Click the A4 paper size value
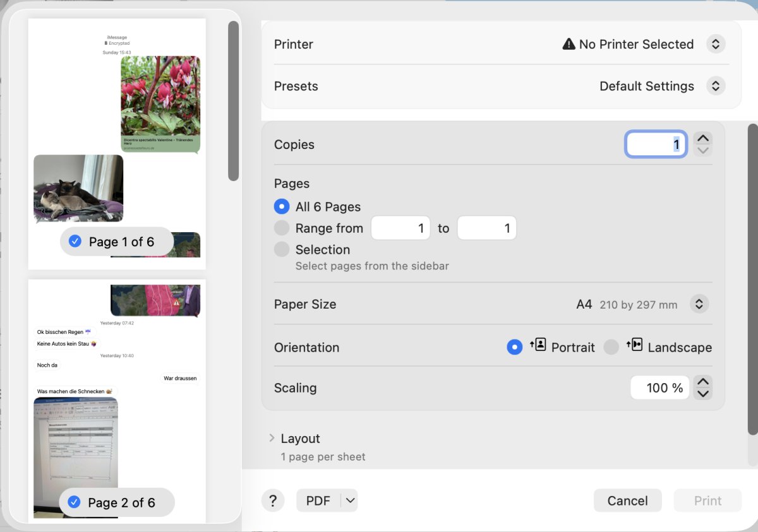Image resolution: width=758 pixels, height=532 pixels. (584, 304)
